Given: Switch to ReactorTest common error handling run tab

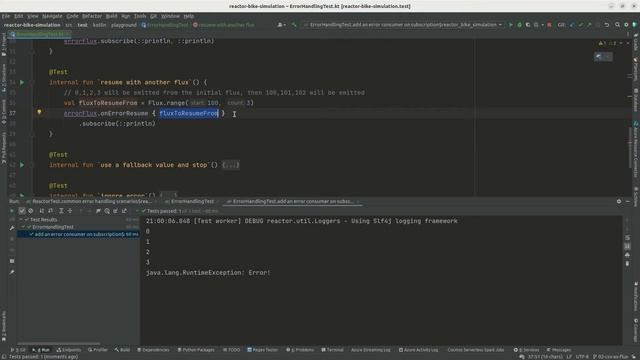Looking at the screenshot, I should pyautogui.click(x=92, y=201).
